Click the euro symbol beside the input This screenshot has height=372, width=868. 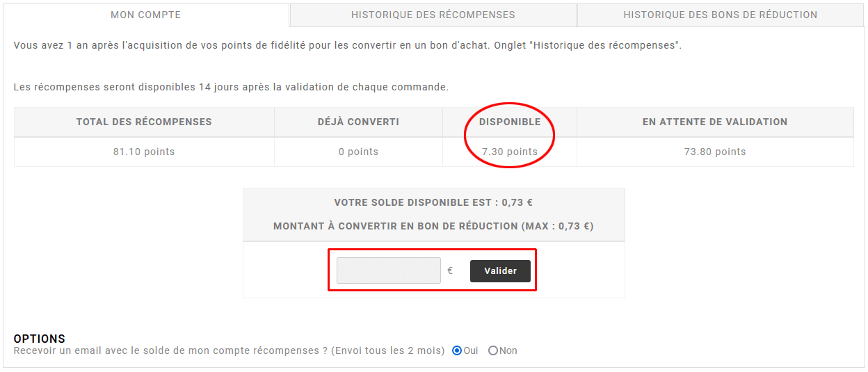pyautogui.click(x=450, y=270)
